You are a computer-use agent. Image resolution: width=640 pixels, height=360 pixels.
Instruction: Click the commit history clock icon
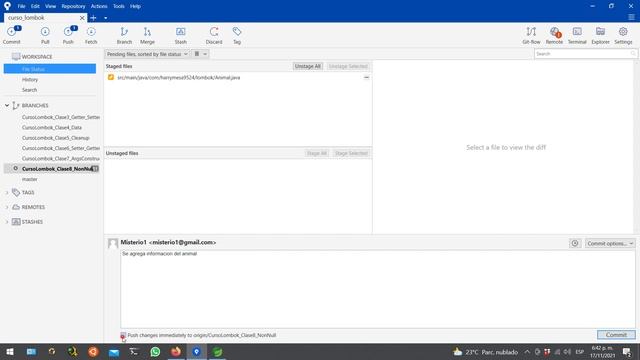575,243
